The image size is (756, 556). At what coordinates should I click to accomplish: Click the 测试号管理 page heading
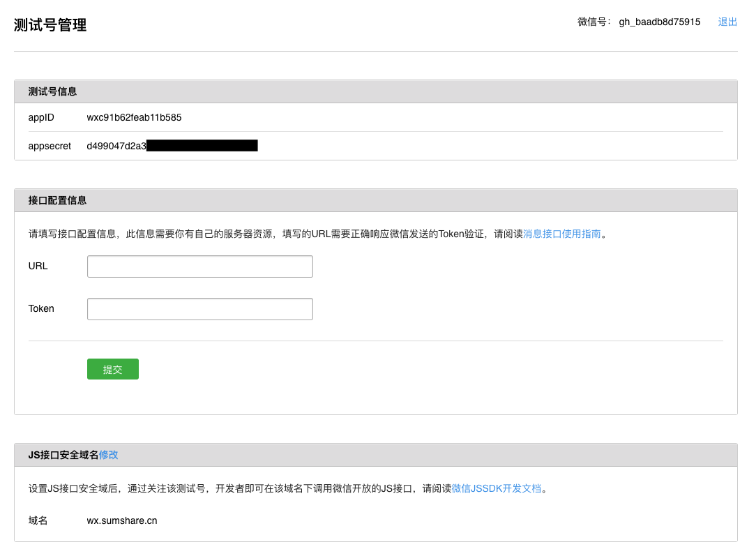pos(50,26)
